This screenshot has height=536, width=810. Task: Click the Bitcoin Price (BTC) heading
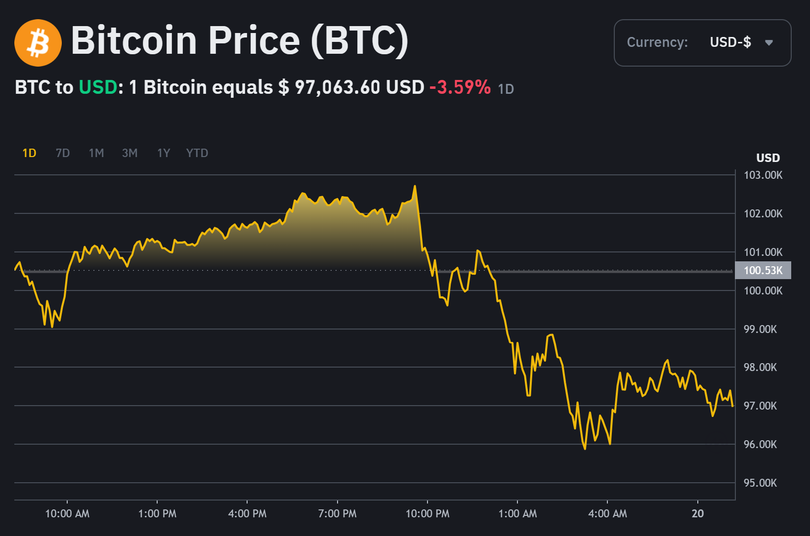[240, 43]
